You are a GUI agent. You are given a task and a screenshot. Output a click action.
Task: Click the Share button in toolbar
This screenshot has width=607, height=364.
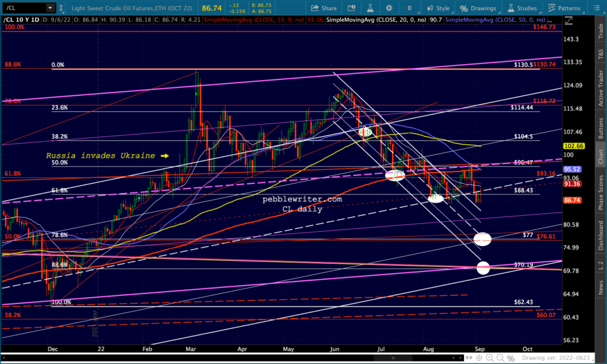coord(324,8)
